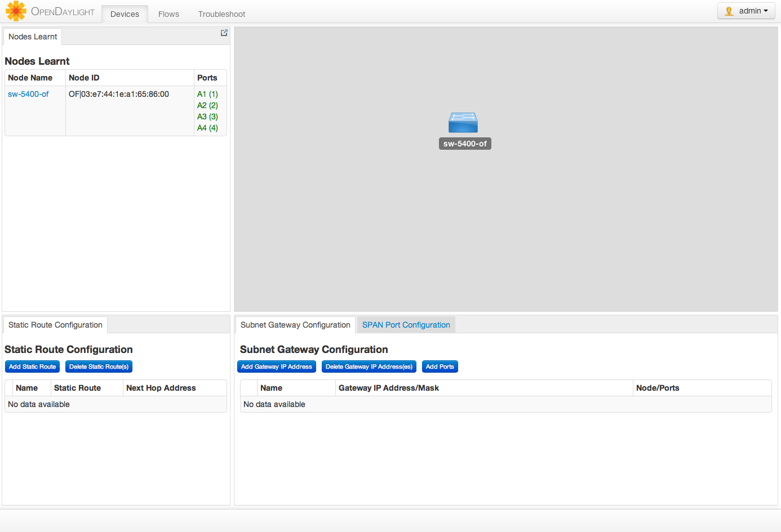Click Delete Static Route(s) button

(x=99, y=366)
